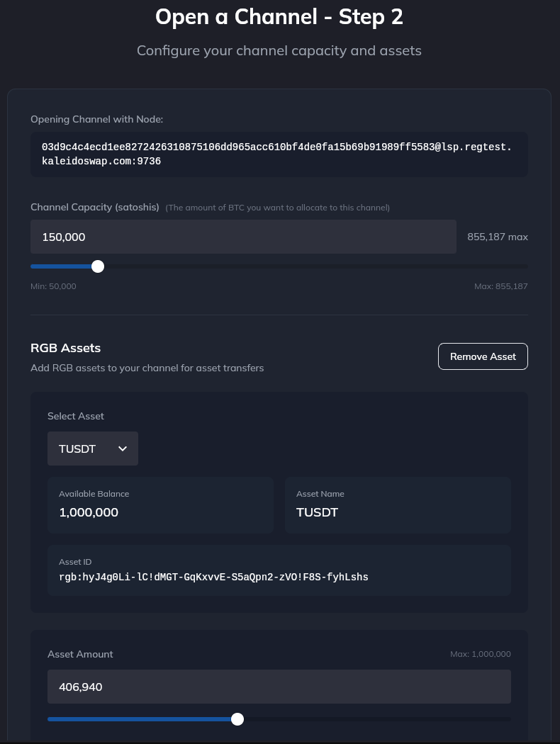Image resolution: width=560 pixels, height=744 pixels.
Task: Click the Asset Amount slider handle
Action: (237, 718)
